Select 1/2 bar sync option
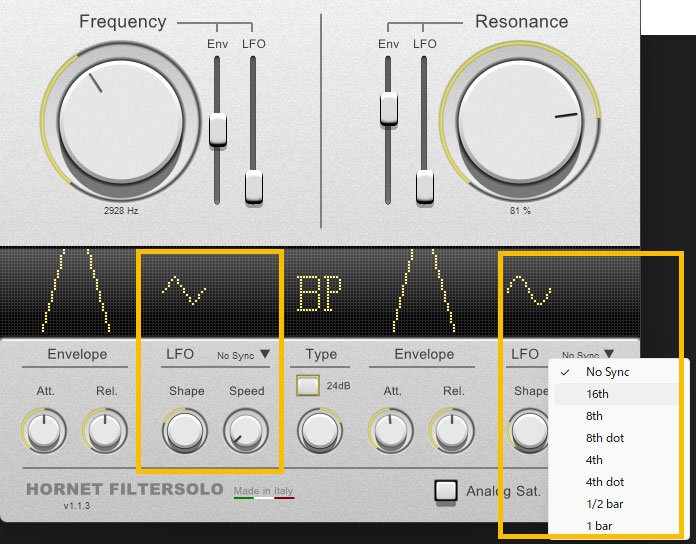The height and width of the screenshot is (544, 696). (604, 504)
